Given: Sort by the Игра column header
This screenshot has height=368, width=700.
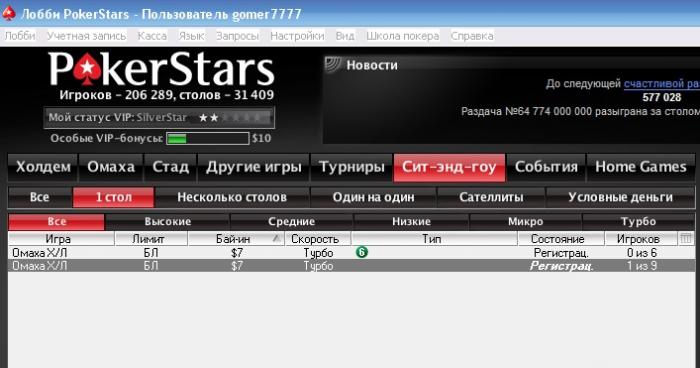Looking at the screenshot, I should [x=61, y=239].
